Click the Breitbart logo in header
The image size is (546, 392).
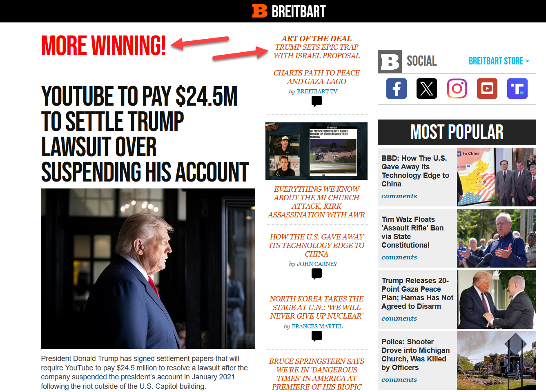289,11
